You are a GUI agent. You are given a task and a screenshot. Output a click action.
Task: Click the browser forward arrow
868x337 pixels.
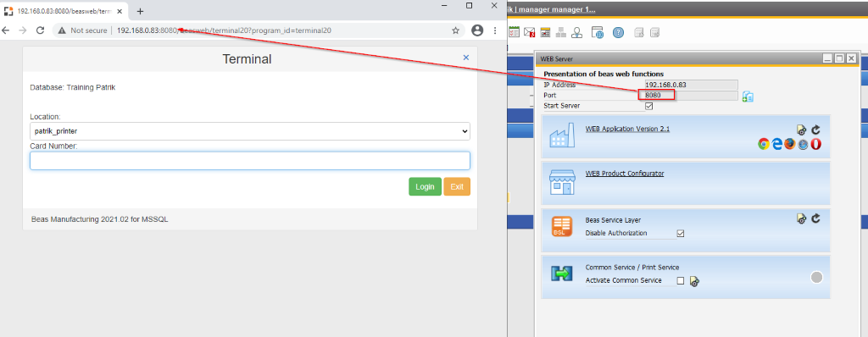tap(23, 30)
